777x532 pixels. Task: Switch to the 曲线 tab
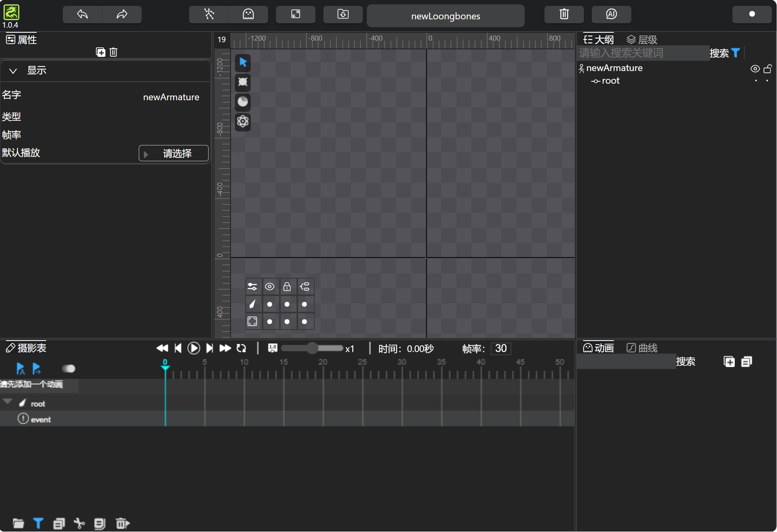click(x=642, y=348)
